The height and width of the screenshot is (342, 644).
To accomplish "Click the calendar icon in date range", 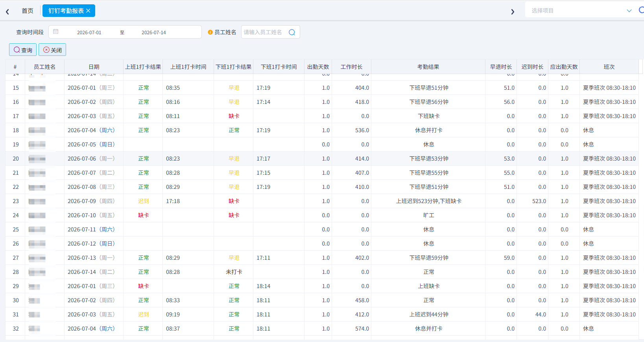I will pyautogui.click(x=56, y=31).
